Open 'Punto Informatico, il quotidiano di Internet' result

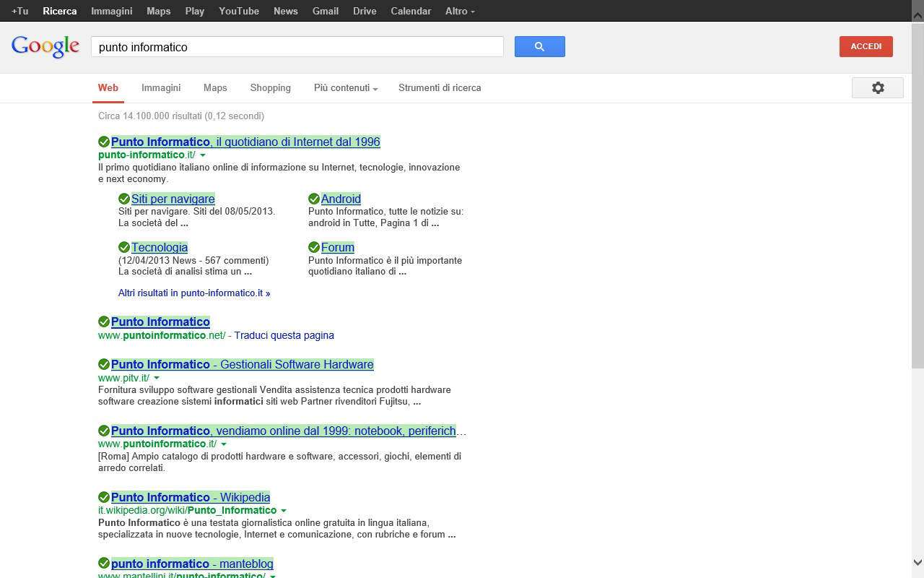[x=245, y=142]
